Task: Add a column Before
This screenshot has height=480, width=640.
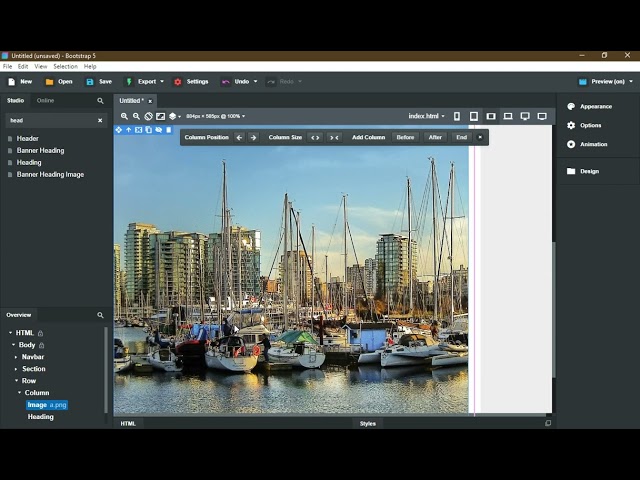Action: point(405,138)
